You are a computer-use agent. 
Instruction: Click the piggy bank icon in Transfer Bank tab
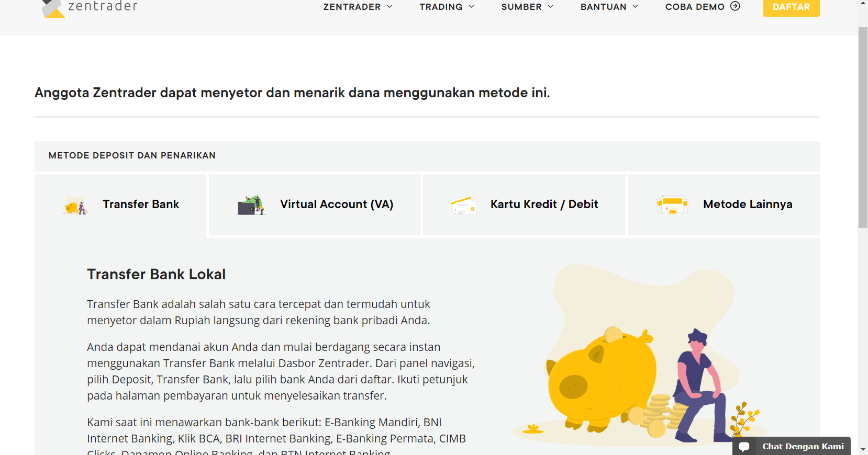(75, 205)
